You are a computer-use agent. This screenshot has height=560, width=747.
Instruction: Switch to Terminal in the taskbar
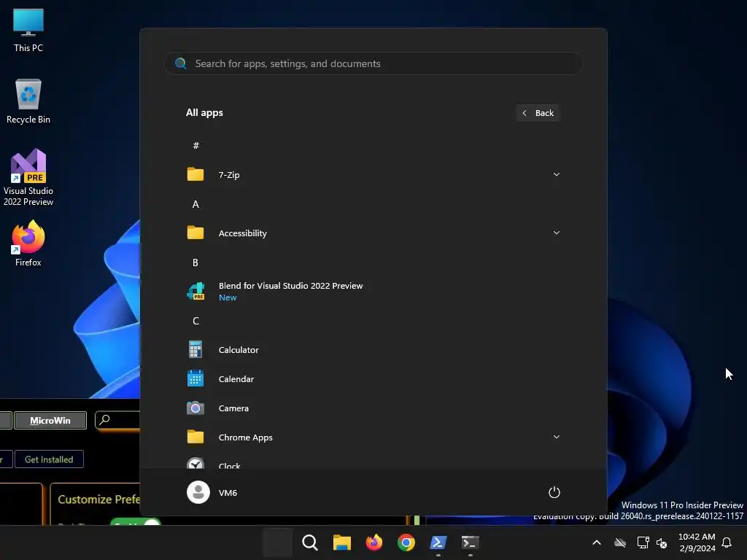[x=471, y=542]
